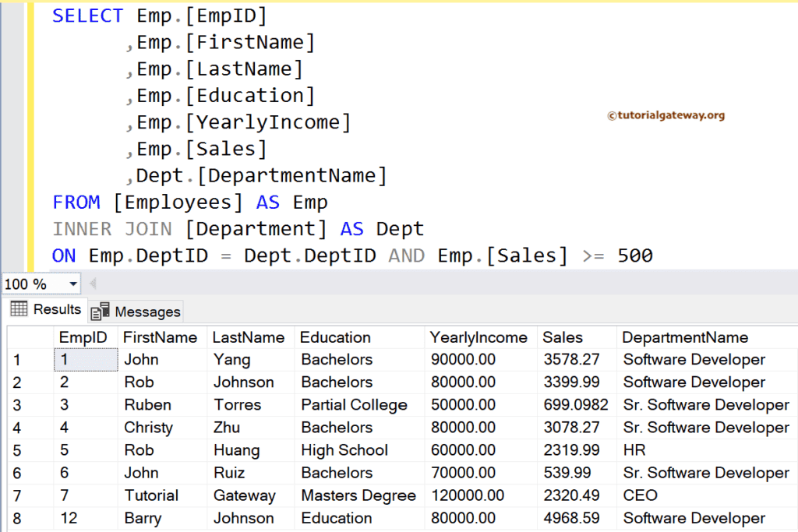Select the YearlyIncome column header
Screen dimensions: 798x532
point(479,336)
